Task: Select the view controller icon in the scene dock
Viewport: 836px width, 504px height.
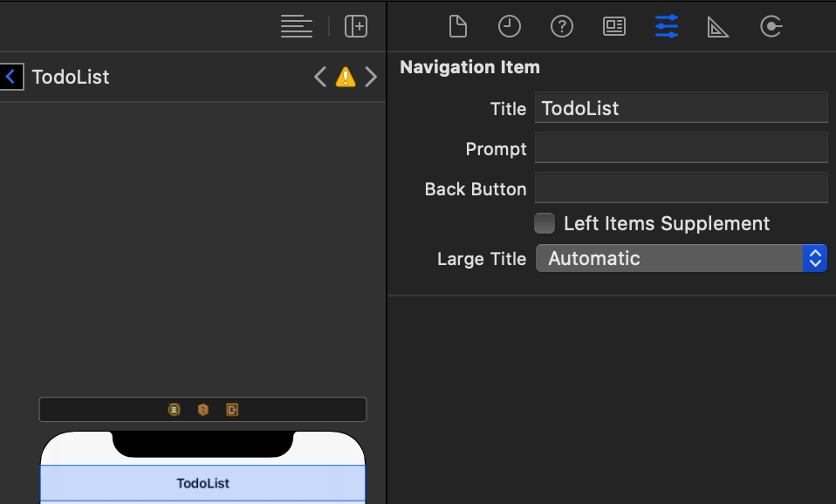Action: click(175, 410)
